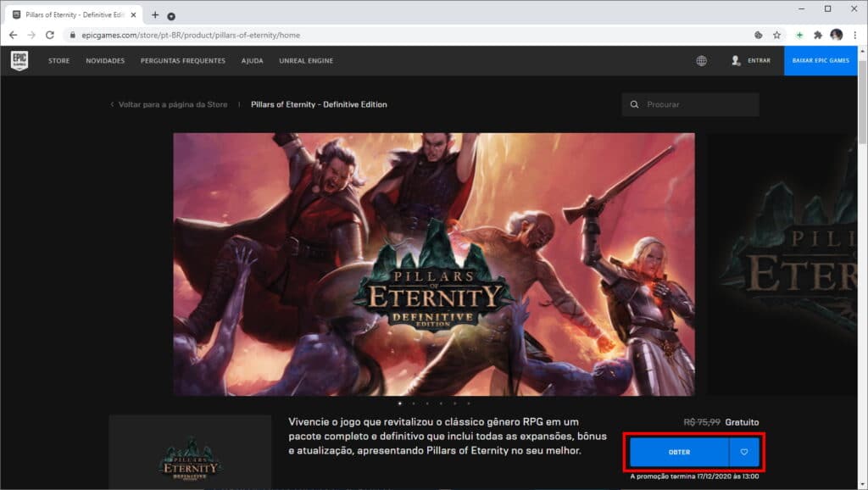
Task: Click the user profile icon beside Entrar
Action: click(x=736, y=60)
